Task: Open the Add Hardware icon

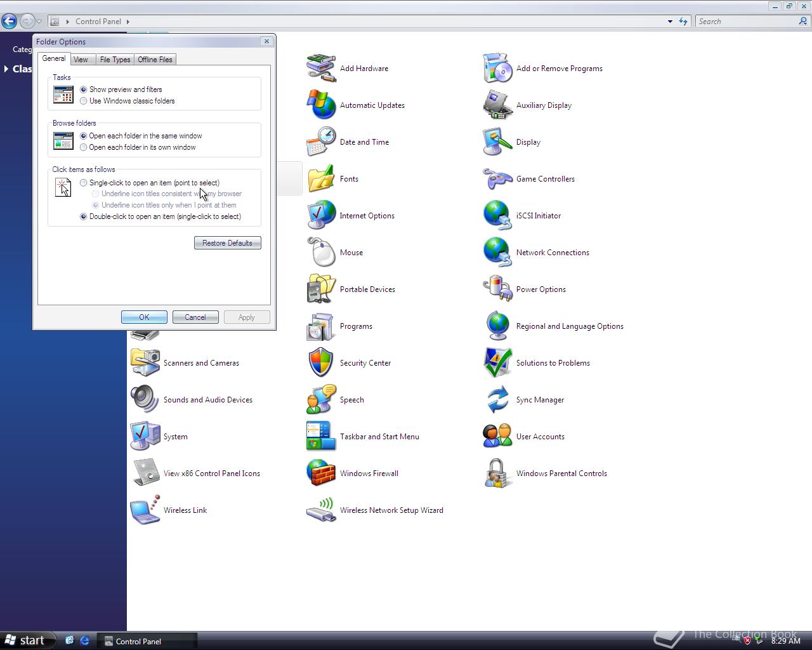Action: (321, 69)
